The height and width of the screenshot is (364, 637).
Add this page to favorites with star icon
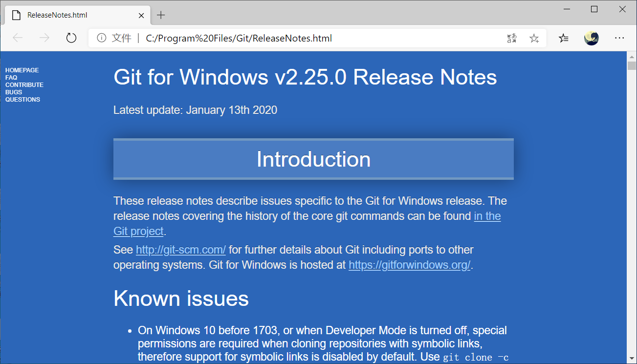[x=534, y=38]
